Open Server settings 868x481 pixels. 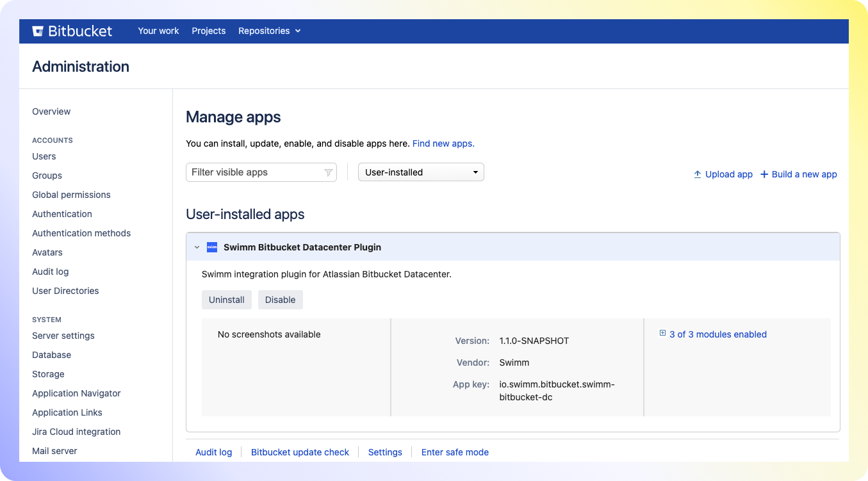coord(63,336)
